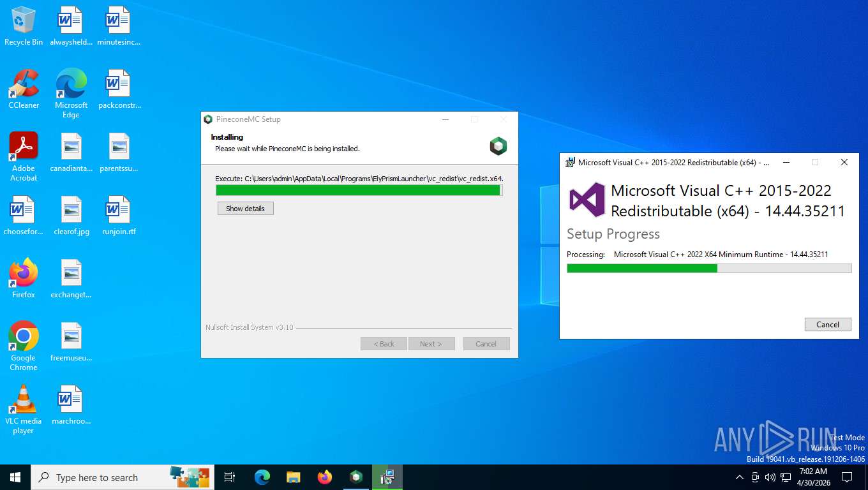868x490 pixels.
Task: Minimize the PineconeMC Setup window
Action: point(445,119)
